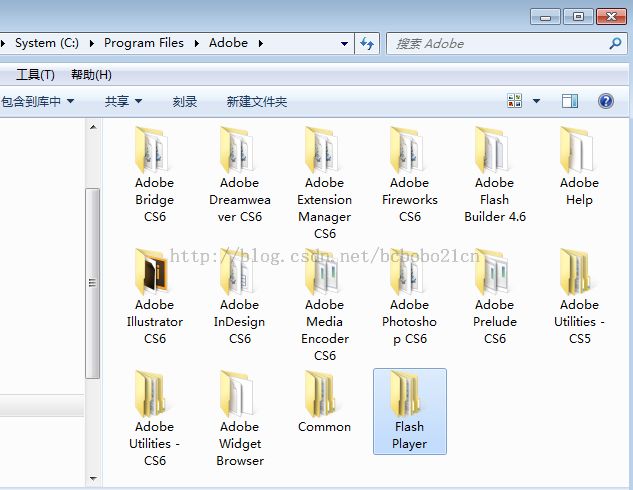Open the 工具(T) menu
Viewport: 633px width, 490px height.
coord(35,75)
